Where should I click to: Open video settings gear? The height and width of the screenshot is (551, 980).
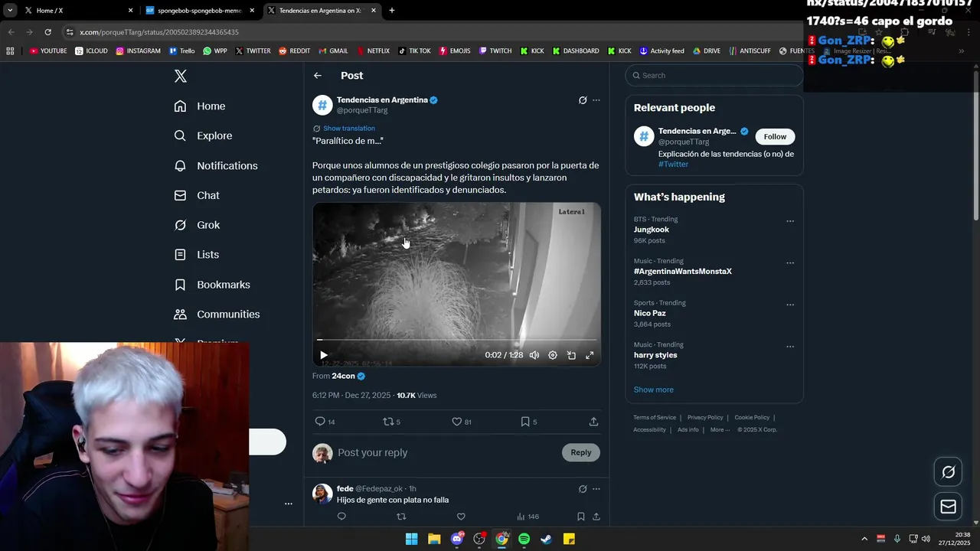pyautogui.click(x=553, y=355)
